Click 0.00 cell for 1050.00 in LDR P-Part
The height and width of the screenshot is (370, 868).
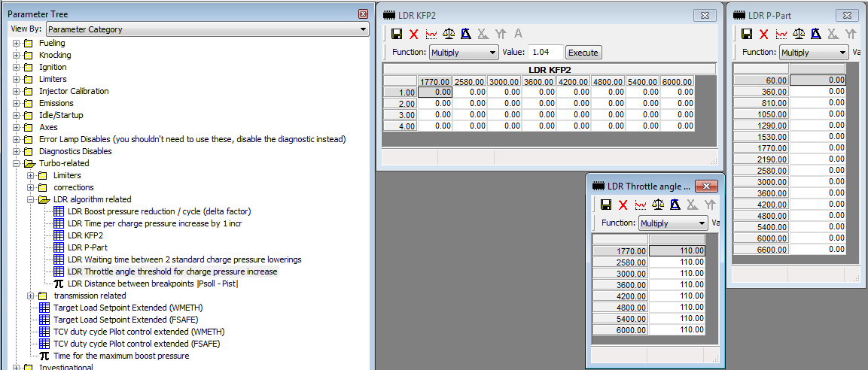tap(818, 114)
